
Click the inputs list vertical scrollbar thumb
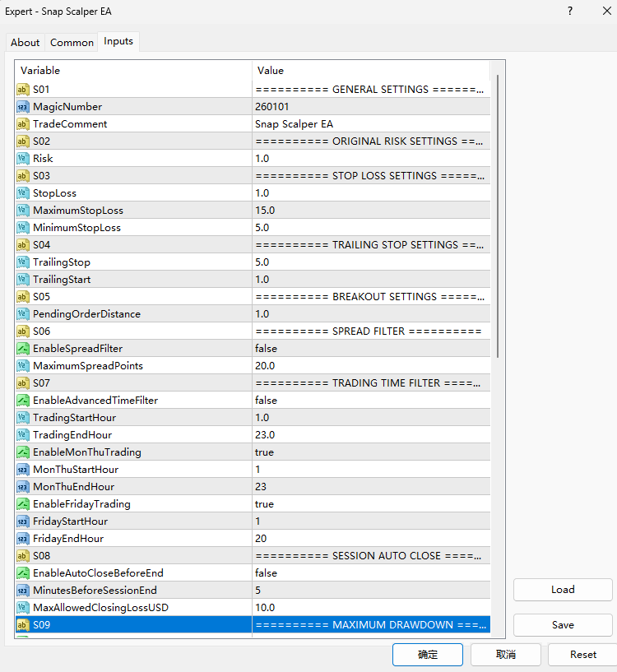pyautogui.click(x=498, y=216)
